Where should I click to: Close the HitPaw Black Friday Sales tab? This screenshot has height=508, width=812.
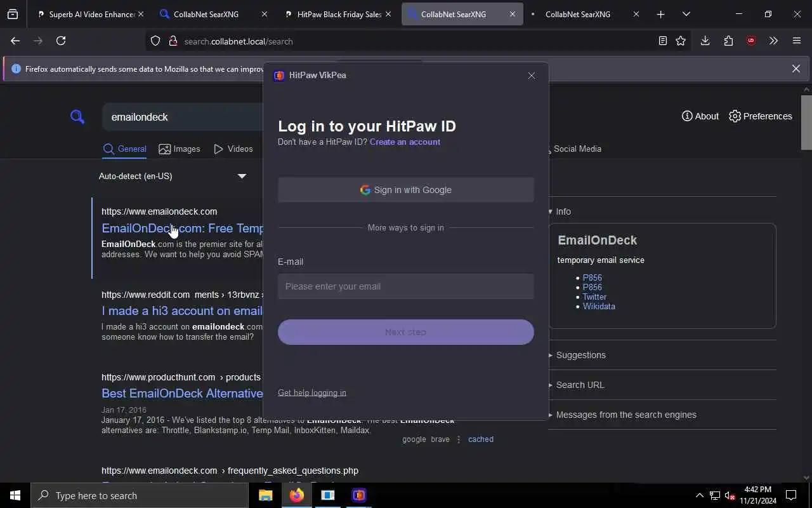click(388, 14)
